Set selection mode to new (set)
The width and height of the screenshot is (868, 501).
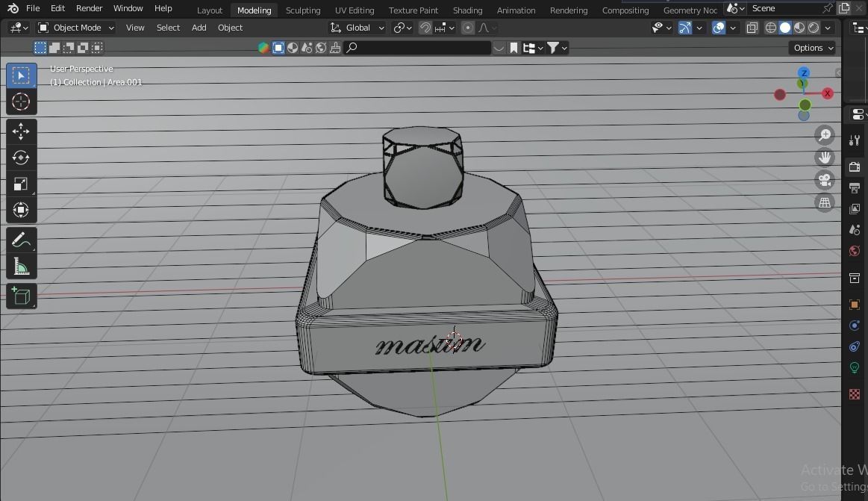[x=40, y=49]
